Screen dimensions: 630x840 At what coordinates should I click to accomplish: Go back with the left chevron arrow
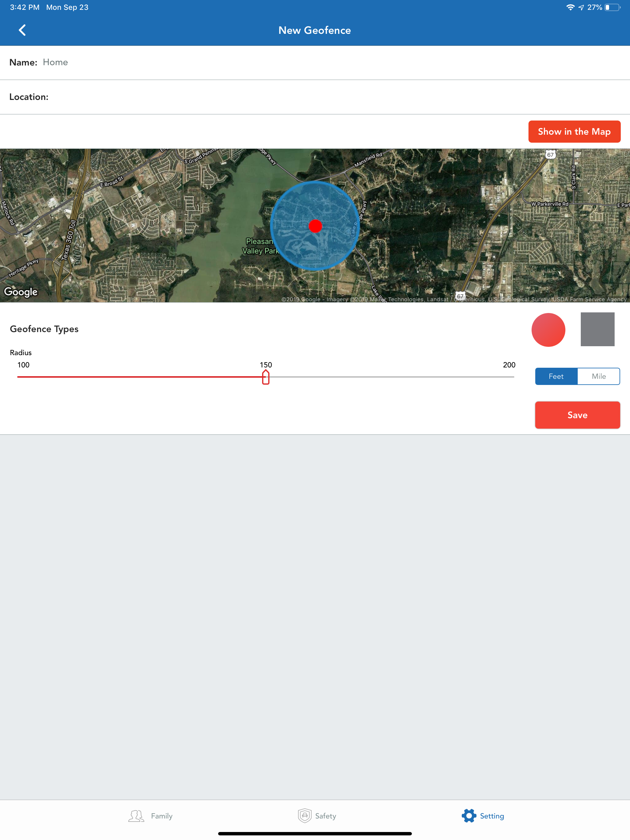(22, 30)
